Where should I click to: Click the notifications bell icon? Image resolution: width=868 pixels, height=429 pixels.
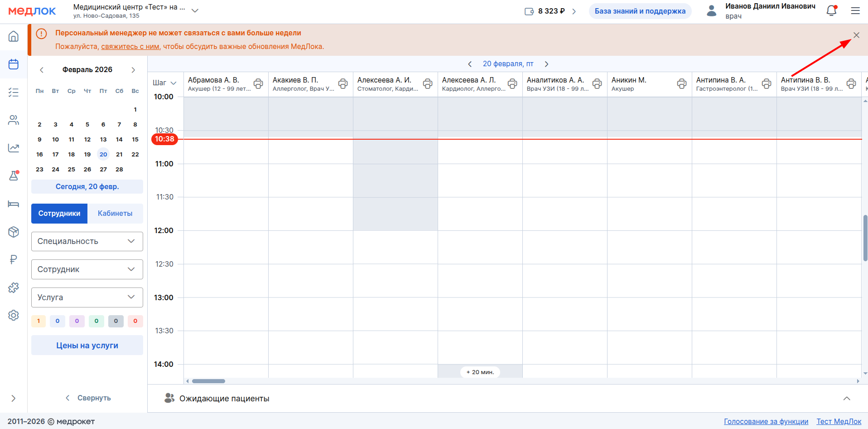831,11
